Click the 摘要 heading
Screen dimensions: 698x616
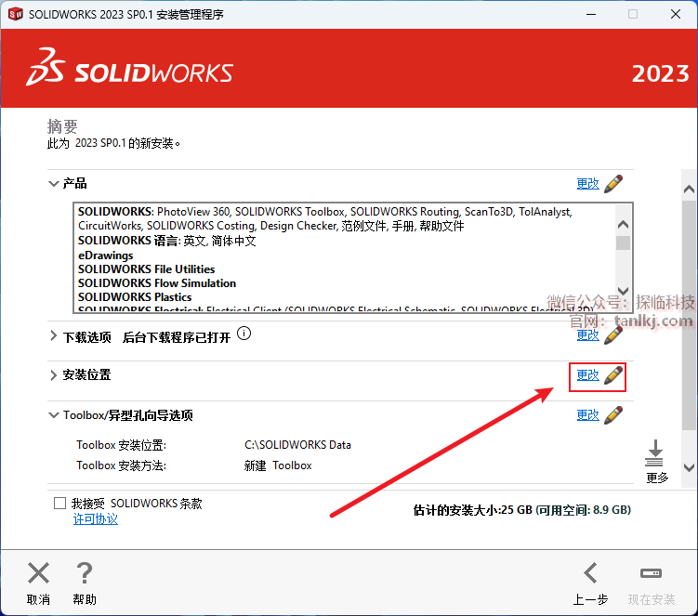[x=62, y=127]
